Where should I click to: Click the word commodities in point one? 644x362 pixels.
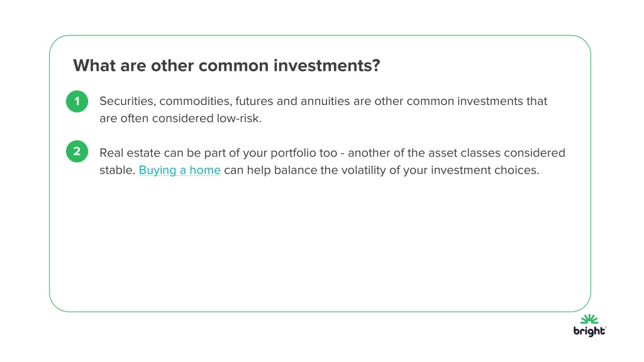[195, 101]
